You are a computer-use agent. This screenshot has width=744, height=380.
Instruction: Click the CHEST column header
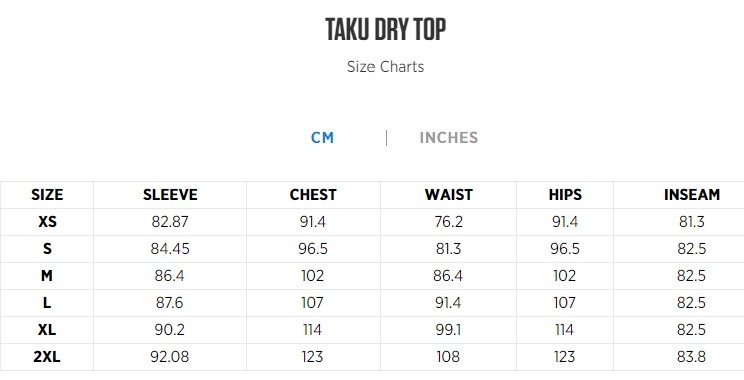[313, 195]
